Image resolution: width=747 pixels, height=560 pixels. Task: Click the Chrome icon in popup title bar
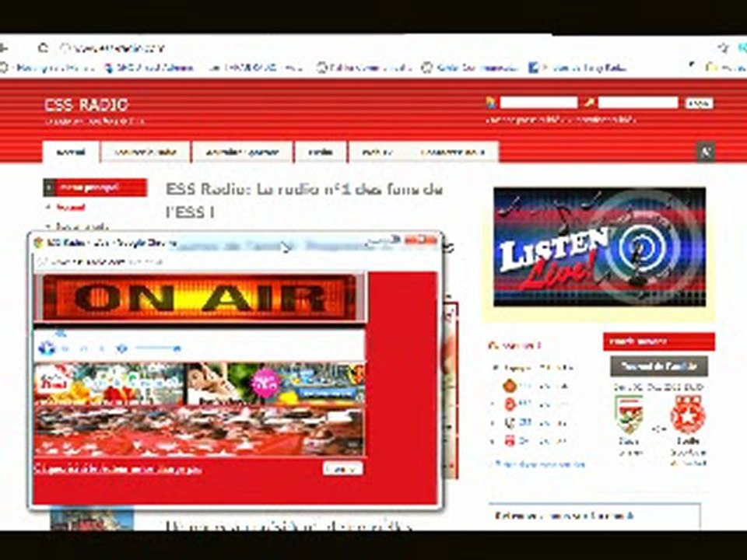[39, 243]
